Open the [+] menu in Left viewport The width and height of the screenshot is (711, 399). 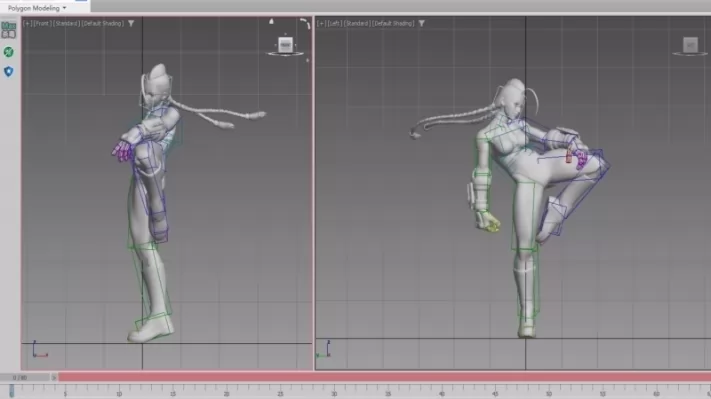321,23
